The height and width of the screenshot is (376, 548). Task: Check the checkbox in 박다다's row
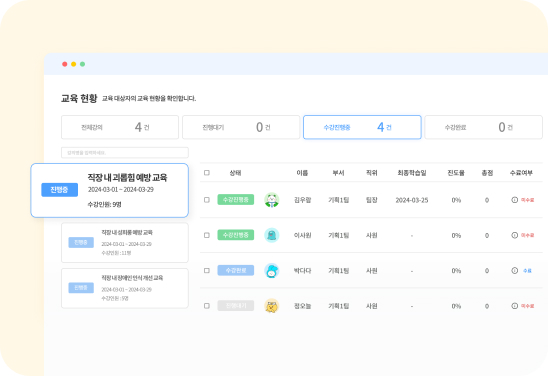point(207,270)
